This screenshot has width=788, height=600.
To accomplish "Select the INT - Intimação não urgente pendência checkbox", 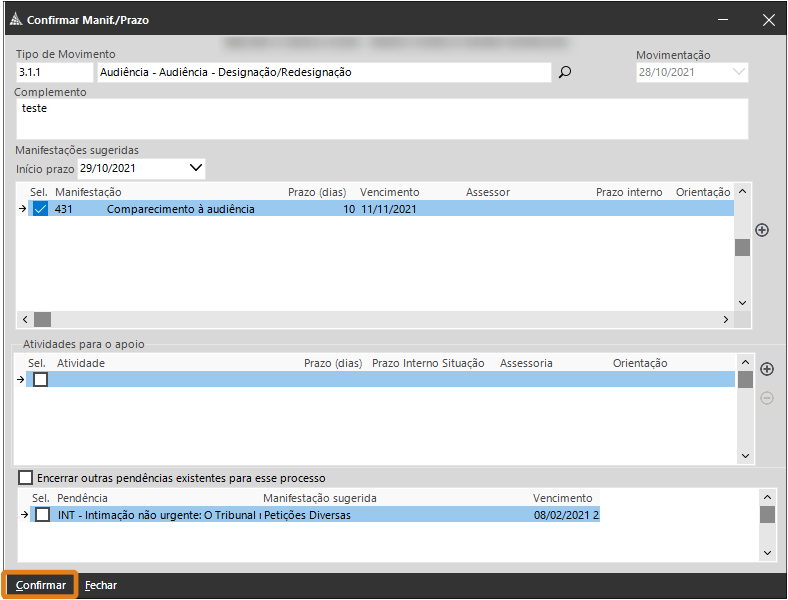I will point(42,515).
